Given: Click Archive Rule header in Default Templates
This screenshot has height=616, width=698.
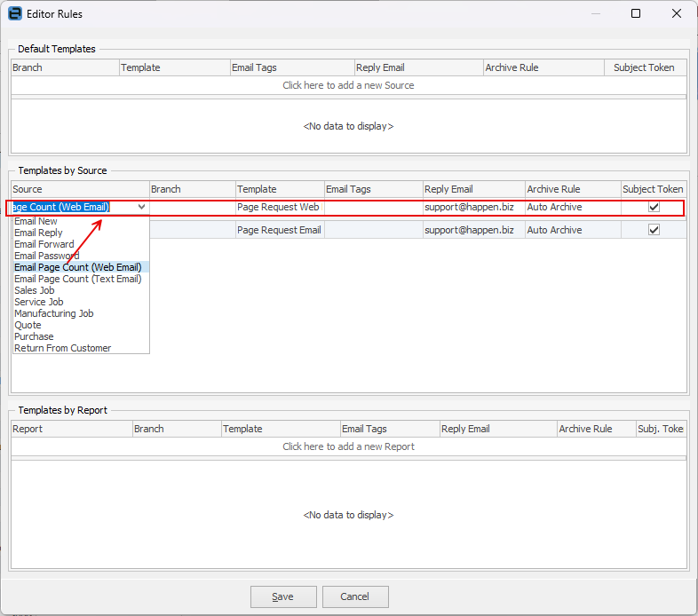Looking at the screenshot, I should 544,67.
